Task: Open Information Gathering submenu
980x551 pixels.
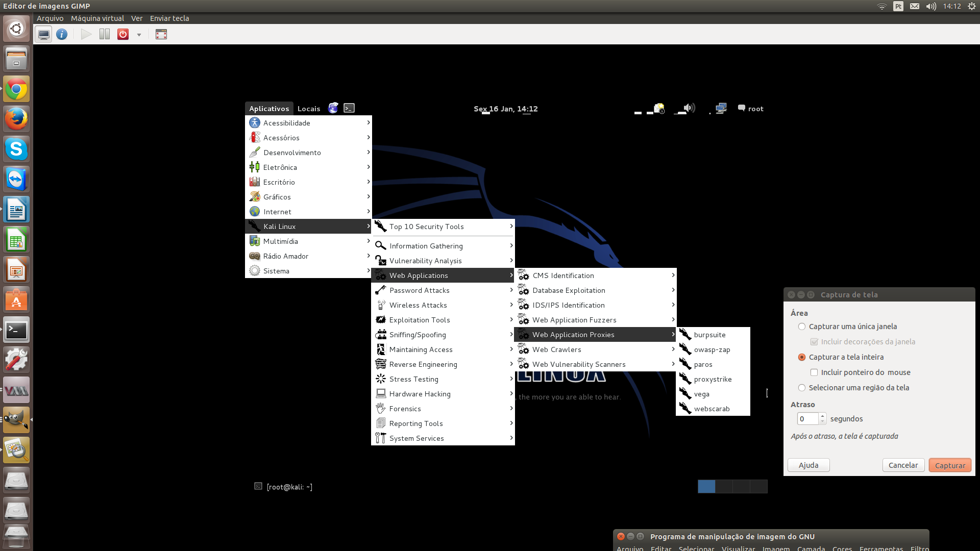Action: point(443,246)
